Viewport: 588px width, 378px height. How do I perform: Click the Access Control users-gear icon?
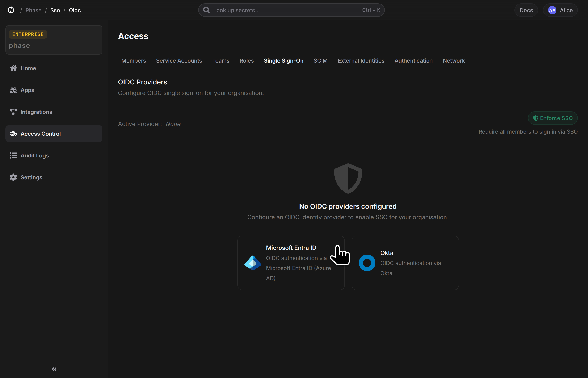point(13,134)
